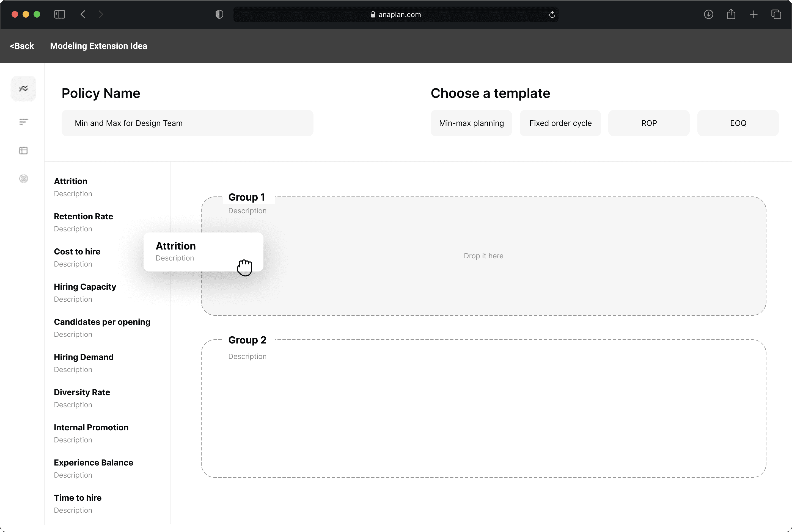Click the Policy Name heading
The width and height of the screenshot is (792, 532).
click(x=101, y=93)
